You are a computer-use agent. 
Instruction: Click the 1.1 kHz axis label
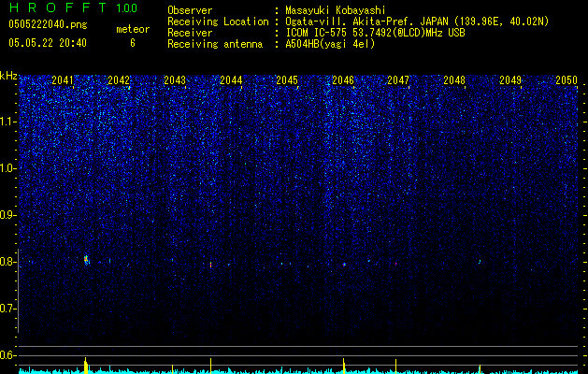pos(8,122)
